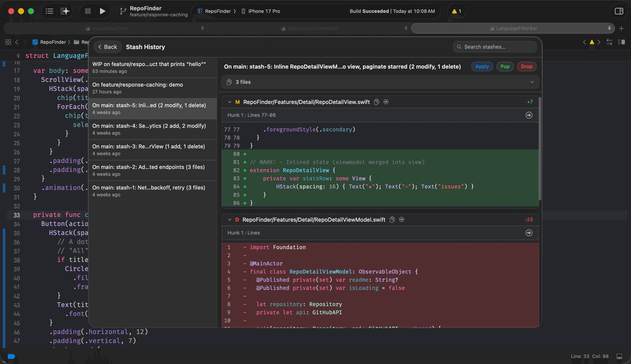Image resolution: width=631 pixels, height=364 pixels.
Task: Toggle the navigator sidebar list icon
Action: (49, 11)
